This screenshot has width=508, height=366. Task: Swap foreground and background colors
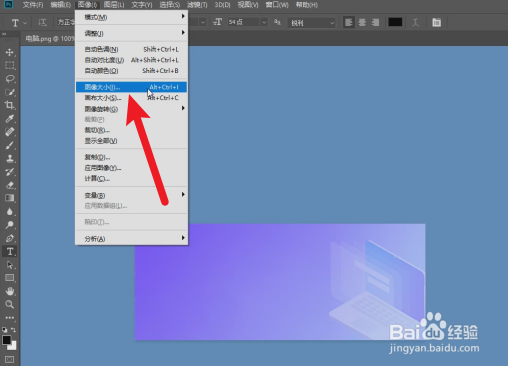point(13,330)
